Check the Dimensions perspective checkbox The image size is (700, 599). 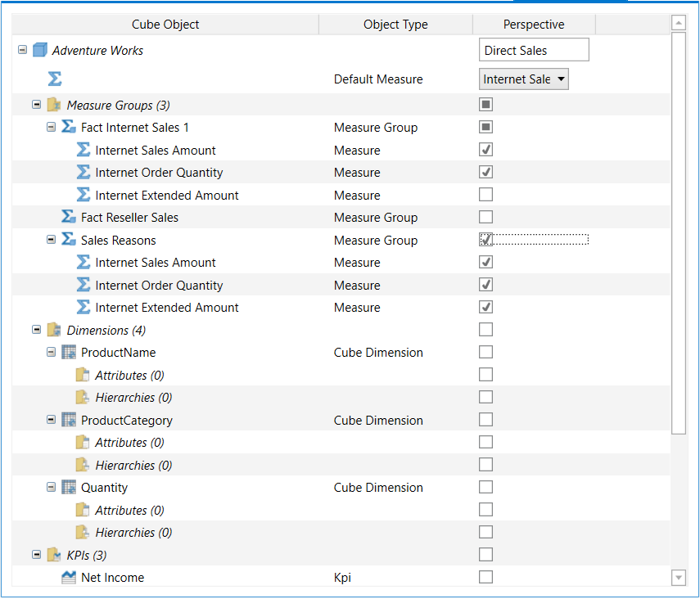point(485,330)
